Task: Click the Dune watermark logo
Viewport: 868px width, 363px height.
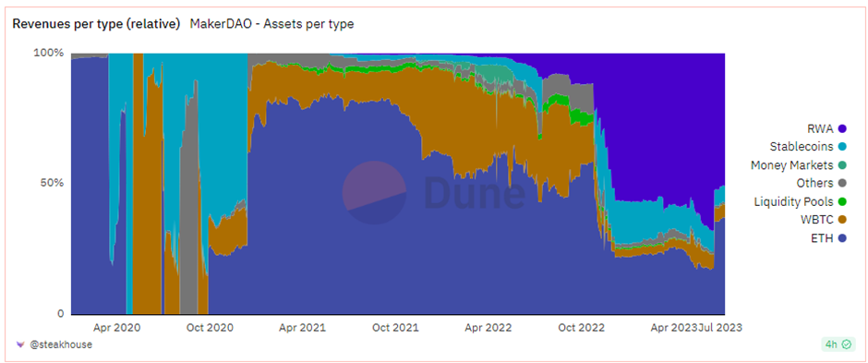Action: pyautogui.click(x=433, y=192)
